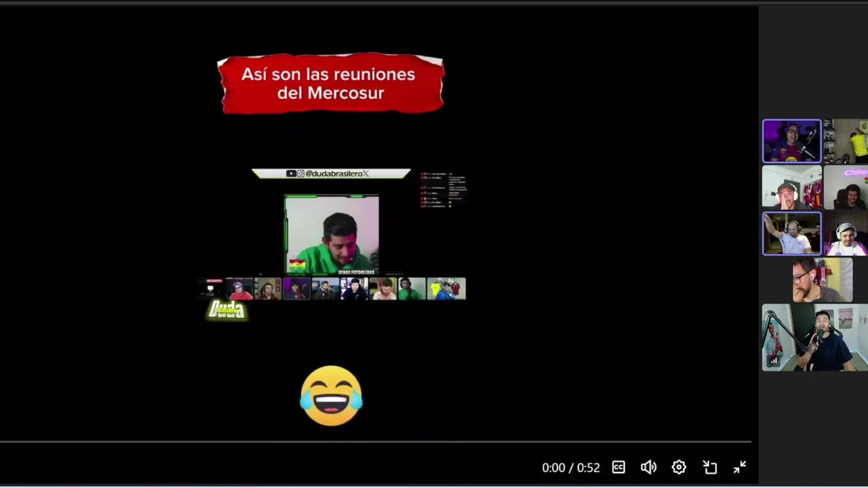Click the 'Así son las reuniones del Mercosur' banner
The image size is (868, 488).
click(331, 84)
